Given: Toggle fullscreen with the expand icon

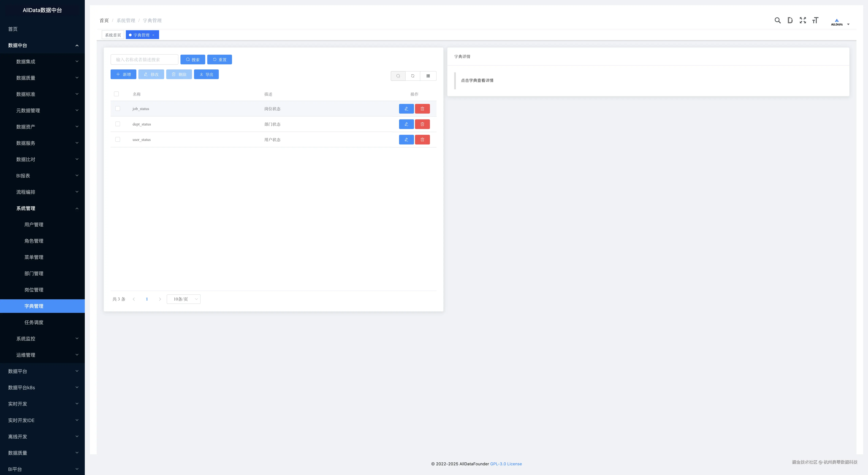Looking at the screenshot, I should coord(803,20).
